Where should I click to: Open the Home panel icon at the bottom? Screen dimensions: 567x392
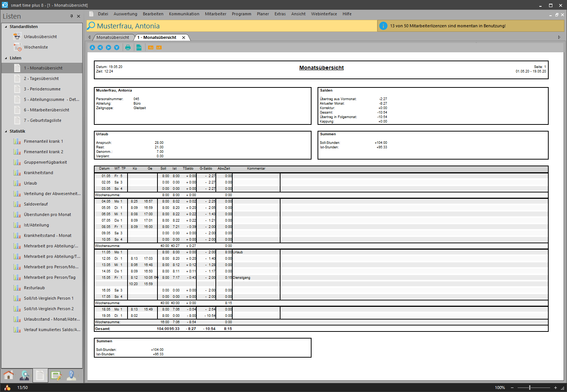point(9,375)
